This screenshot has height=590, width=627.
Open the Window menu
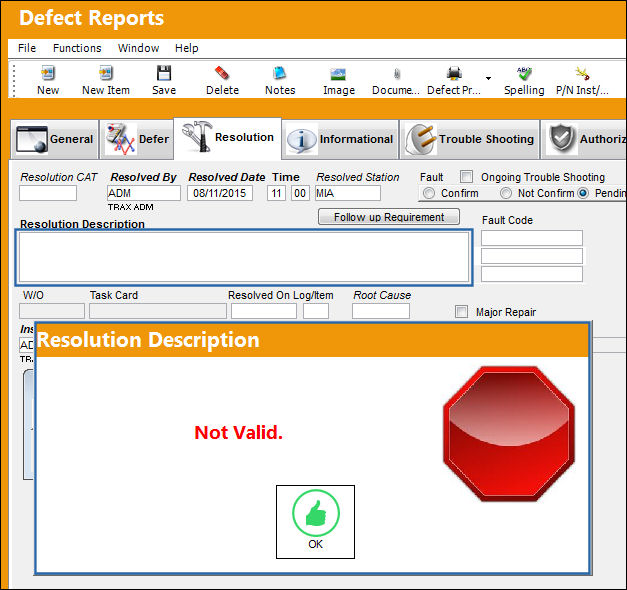tap(138, 48)
